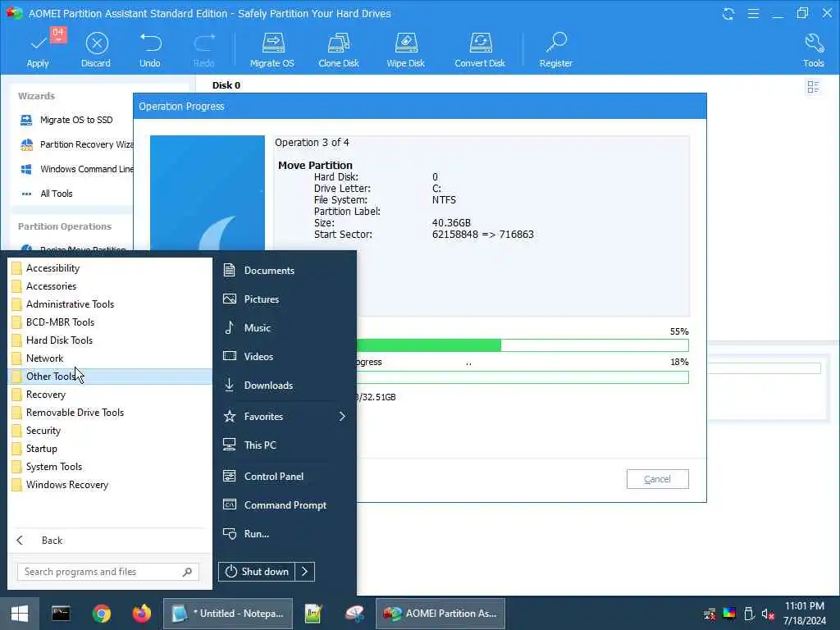
Task: Expand the Favorites submenu arrow
Action: click(342, 416)
